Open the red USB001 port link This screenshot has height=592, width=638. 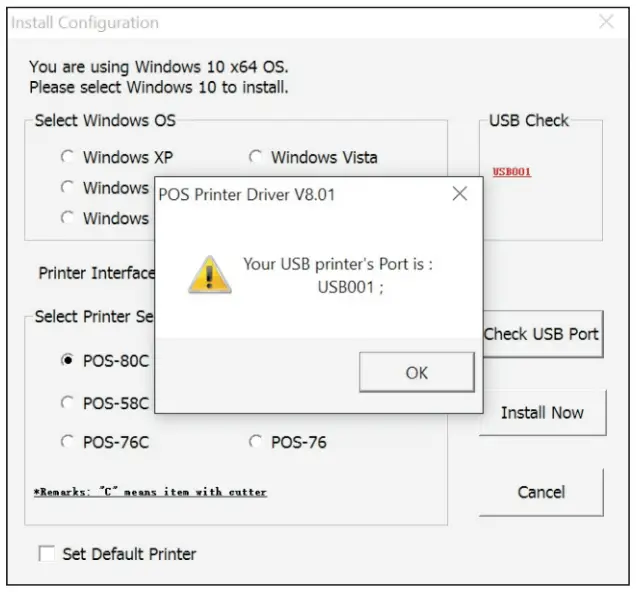(x=512, y=172)
